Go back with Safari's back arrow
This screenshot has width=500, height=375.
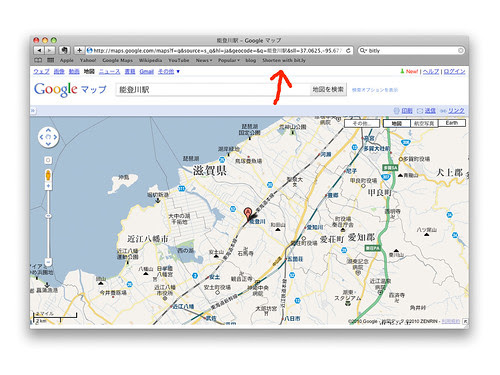click(x=39, y=50)
